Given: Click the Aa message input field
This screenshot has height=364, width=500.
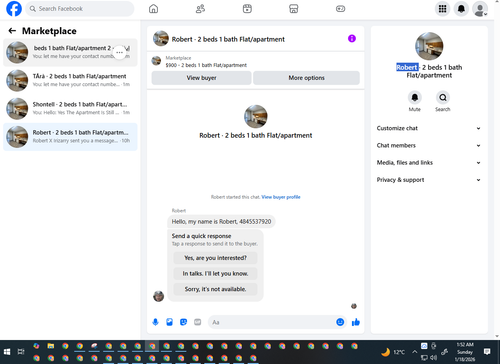Looking at the screenshot, I should point(272,322).
